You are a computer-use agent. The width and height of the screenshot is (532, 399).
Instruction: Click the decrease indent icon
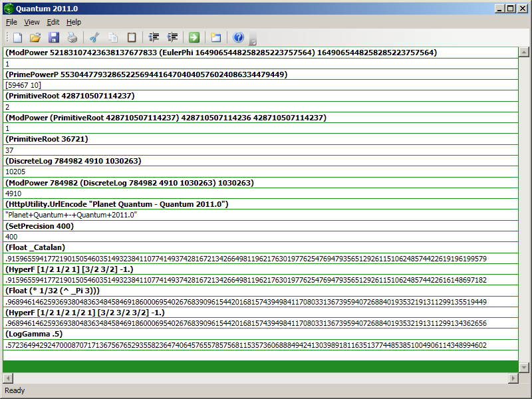154,38
